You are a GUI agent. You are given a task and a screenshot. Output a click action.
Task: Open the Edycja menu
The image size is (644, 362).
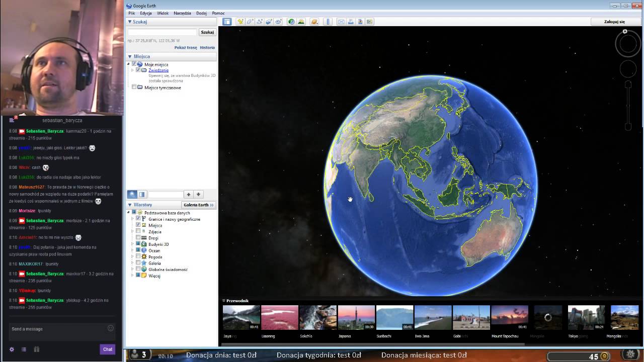pyautogui.click(x=146, y=13)
